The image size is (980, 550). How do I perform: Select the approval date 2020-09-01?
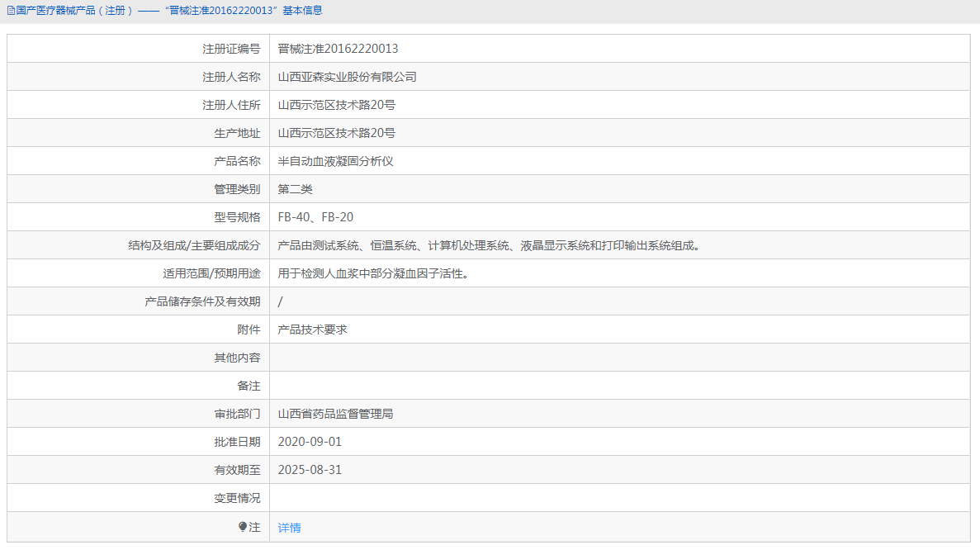[310, 441]
